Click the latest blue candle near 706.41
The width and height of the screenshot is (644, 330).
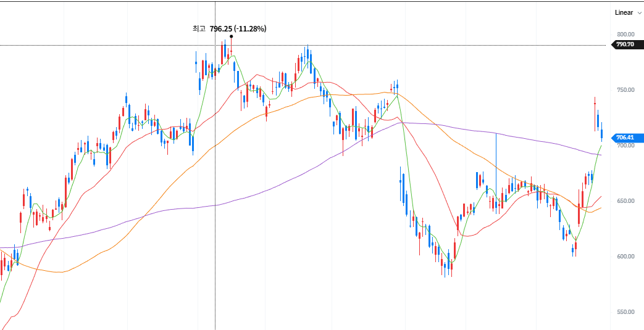click(601, 133)
